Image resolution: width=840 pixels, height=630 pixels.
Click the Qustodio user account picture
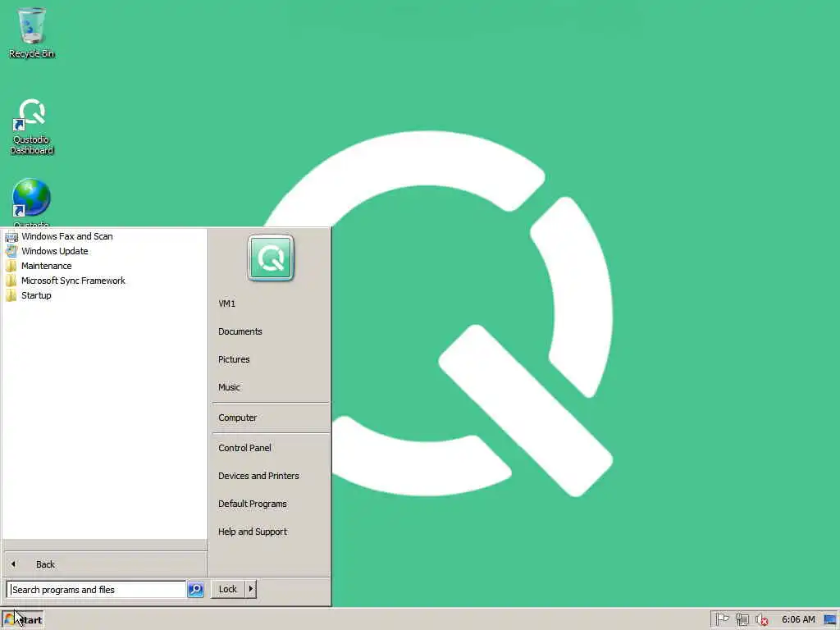[271, 258]
